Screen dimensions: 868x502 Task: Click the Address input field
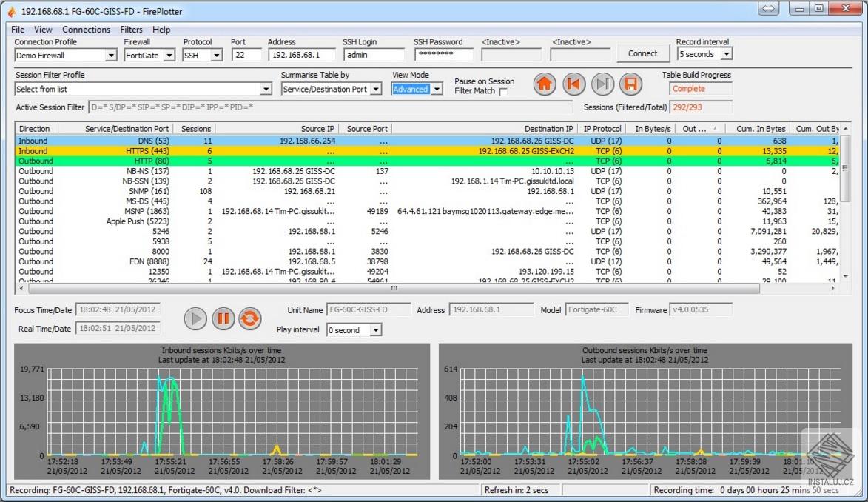pos(302,55)
